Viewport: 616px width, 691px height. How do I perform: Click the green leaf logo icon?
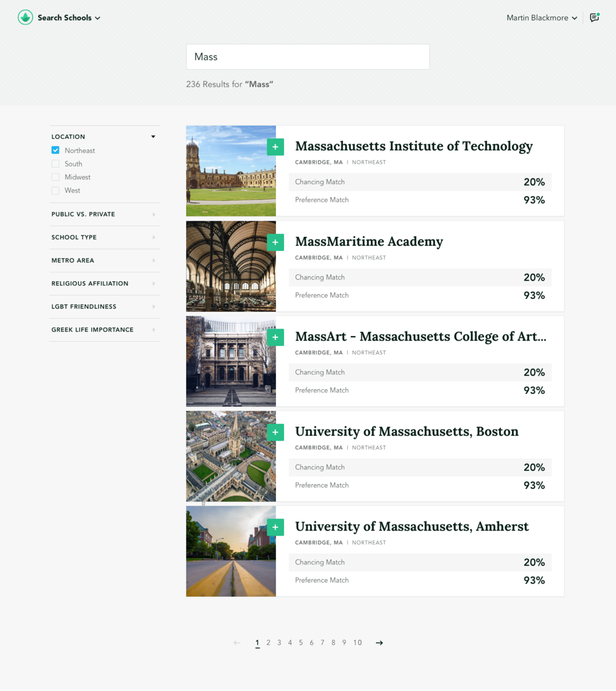point(25,18)
